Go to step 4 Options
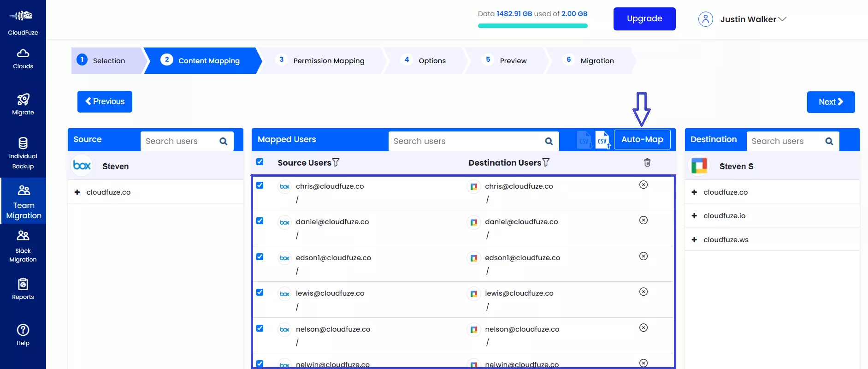 pos(425,60)
